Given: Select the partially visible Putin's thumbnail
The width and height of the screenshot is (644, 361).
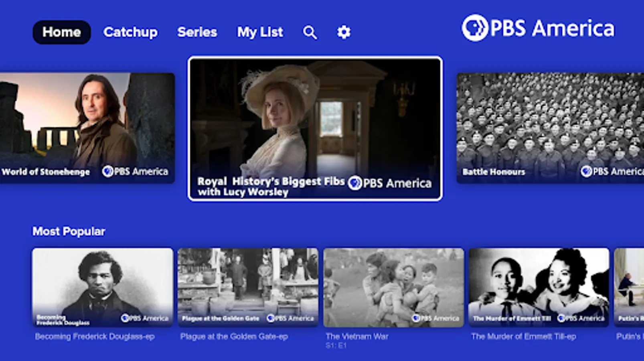Looking at the screenshot, I should point(629,287).
